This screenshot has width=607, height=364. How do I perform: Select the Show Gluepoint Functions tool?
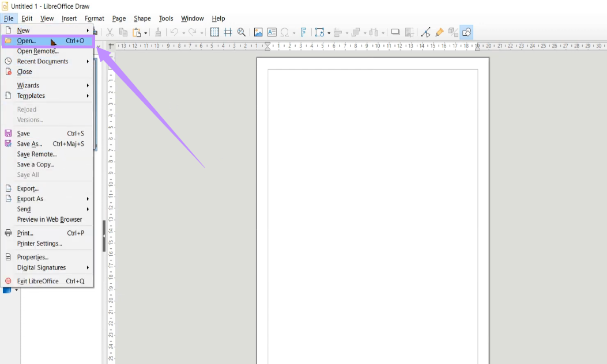coord(439,32)
